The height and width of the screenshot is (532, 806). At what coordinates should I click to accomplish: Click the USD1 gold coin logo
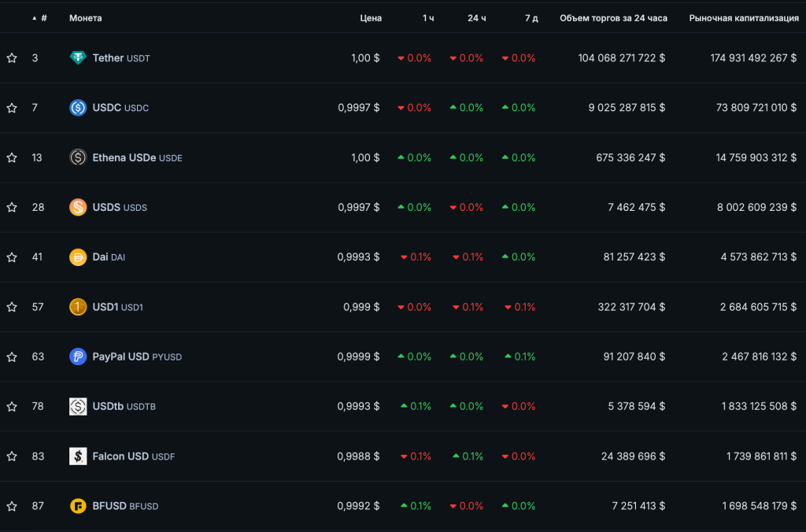[x=78, y=307]
